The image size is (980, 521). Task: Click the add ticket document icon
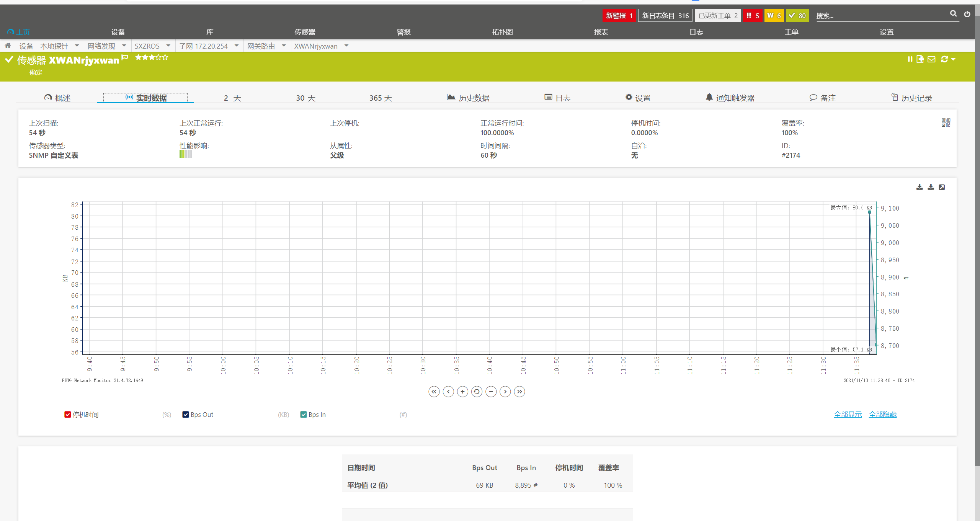pos(920,59)
